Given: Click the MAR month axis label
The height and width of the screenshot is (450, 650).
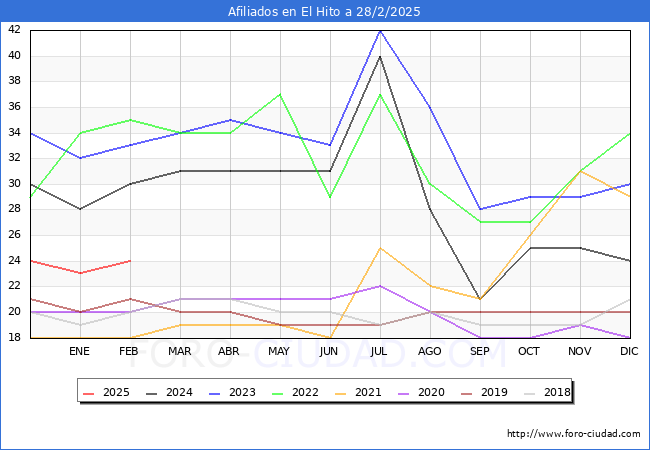Looking at the screenshot, I should (179, 351).
